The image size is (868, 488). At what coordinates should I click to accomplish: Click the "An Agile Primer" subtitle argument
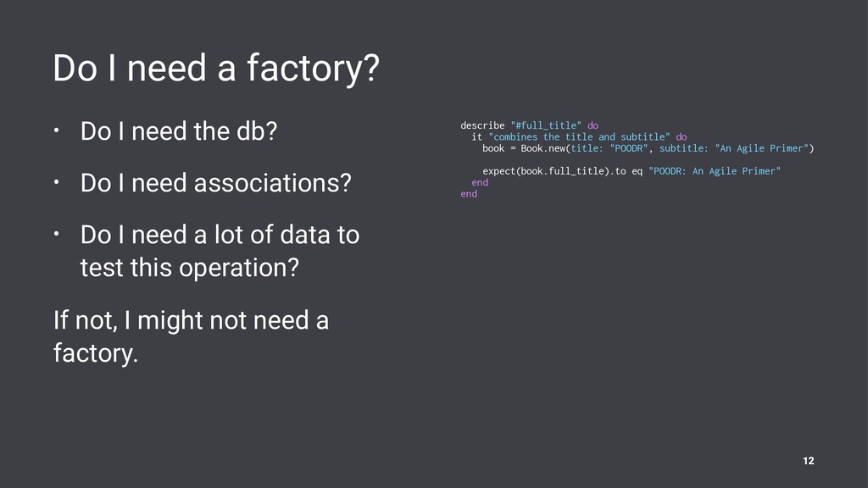(x=762, y=148)
